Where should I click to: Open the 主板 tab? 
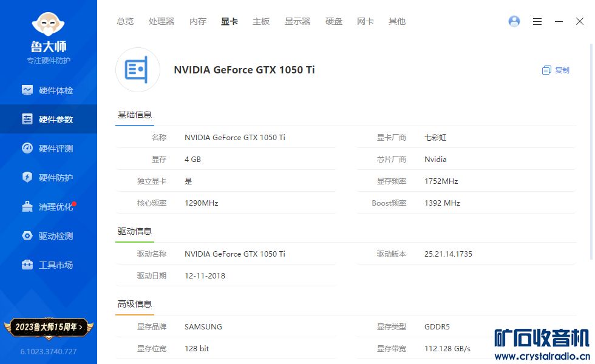(x=261, y=21)
